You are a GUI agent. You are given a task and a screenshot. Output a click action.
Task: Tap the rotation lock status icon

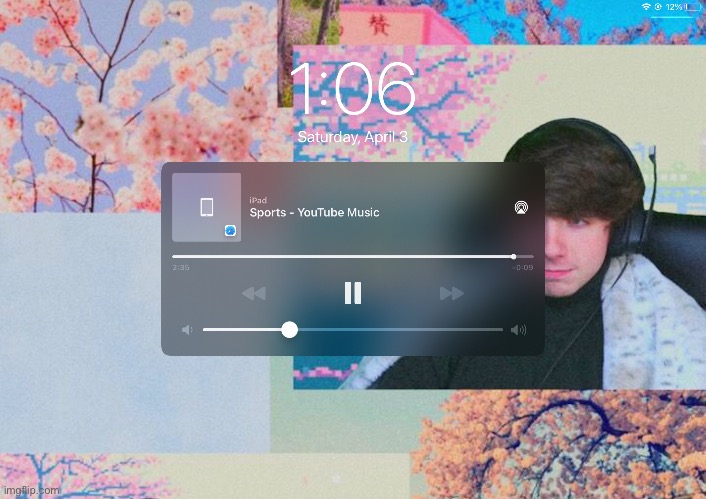658,7
